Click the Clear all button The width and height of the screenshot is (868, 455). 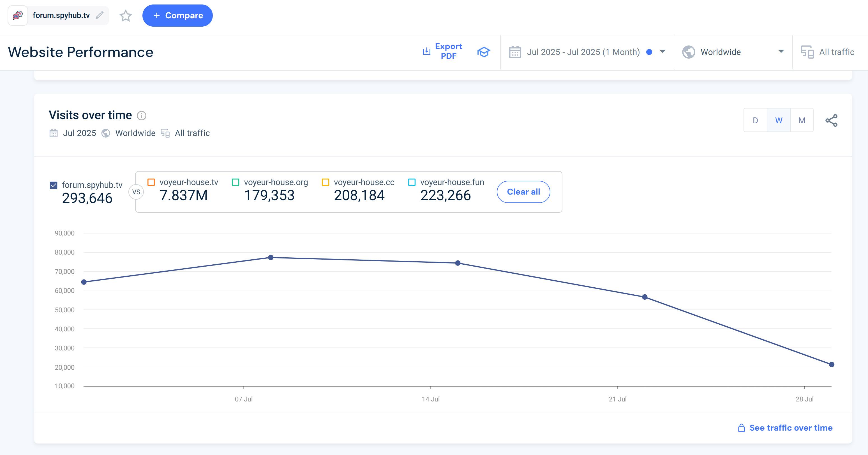click(x=523, y=192)
